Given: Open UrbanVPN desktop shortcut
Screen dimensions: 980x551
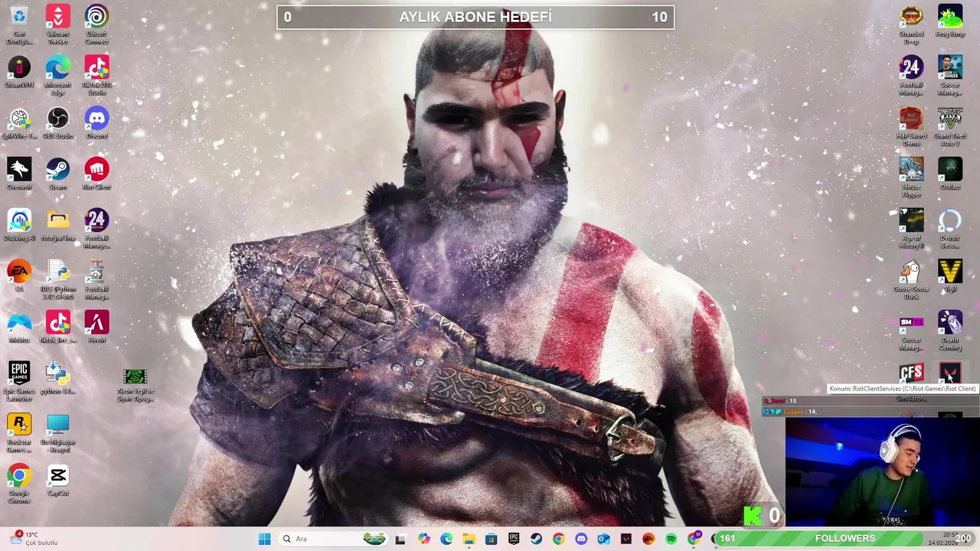Looking at the screenshot, I should point(19,73).
